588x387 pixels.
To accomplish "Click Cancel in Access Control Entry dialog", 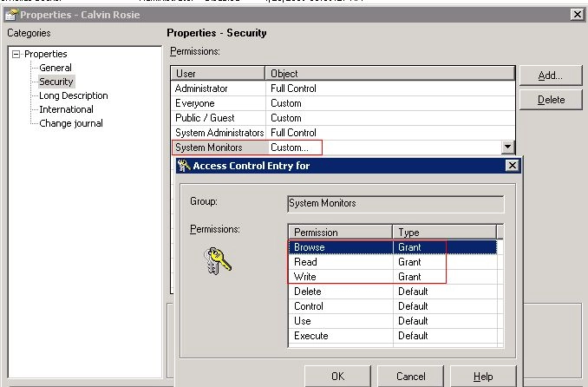I will coord(410,376).
